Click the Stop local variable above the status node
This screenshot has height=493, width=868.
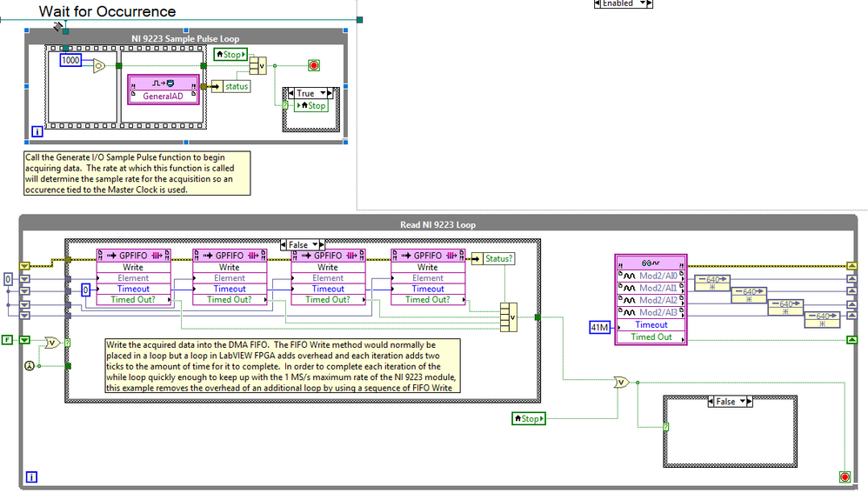(230, 54)
